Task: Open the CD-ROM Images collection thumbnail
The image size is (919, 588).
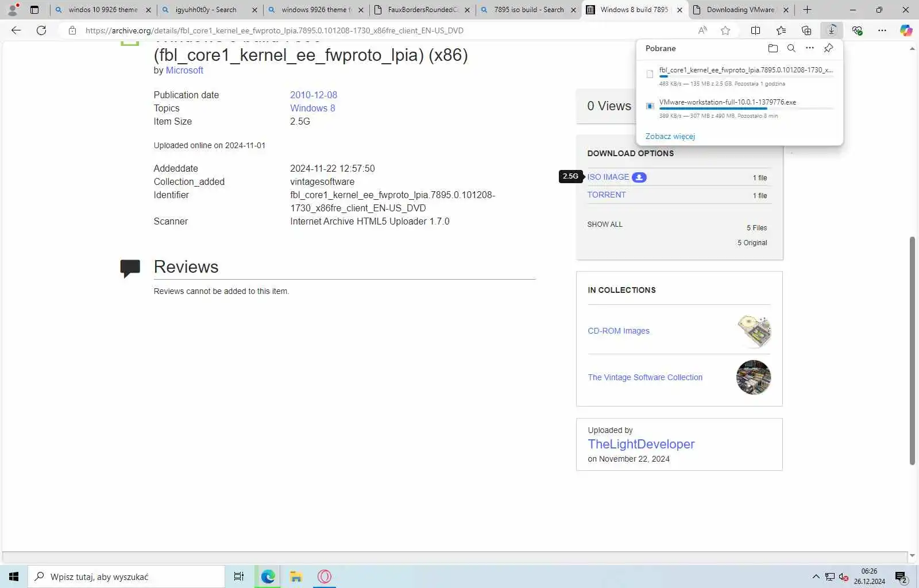Action: [754, 331]
